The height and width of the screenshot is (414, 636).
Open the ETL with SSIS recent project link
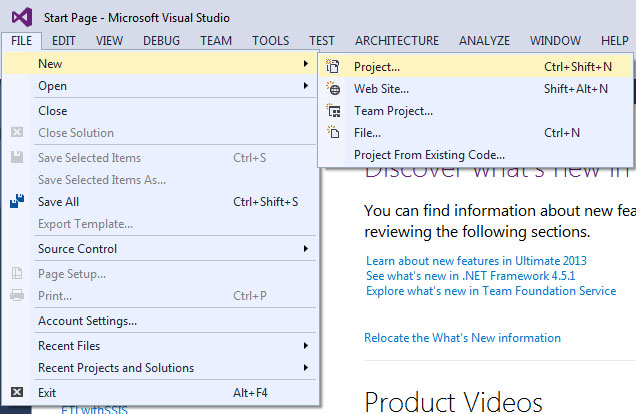(95, 410)
